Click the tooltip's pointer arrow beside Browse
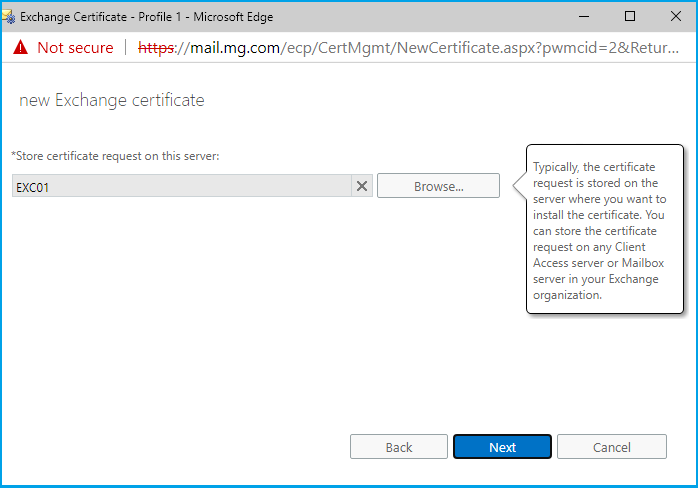Image resolution: width=698 pixels, height=489 pixels. click(x=519, y=185)
